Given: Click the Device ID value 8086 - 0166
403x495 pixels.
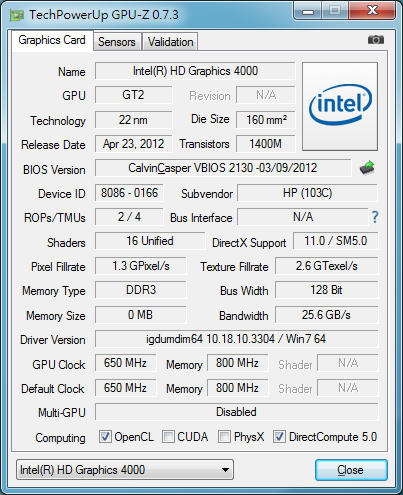Looking at the screenshot, I should coord(129,193).
